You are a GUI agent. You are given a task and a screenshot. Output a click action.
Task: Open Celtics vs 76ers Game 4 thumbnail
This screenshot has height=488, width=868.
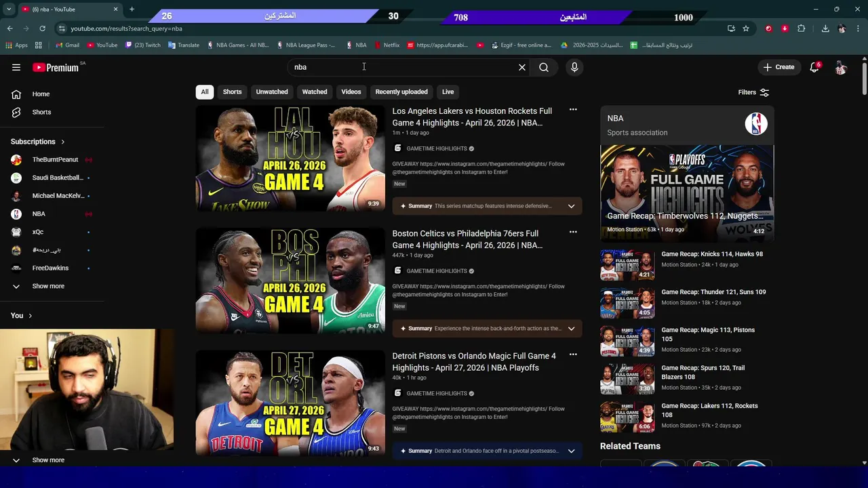290,281
